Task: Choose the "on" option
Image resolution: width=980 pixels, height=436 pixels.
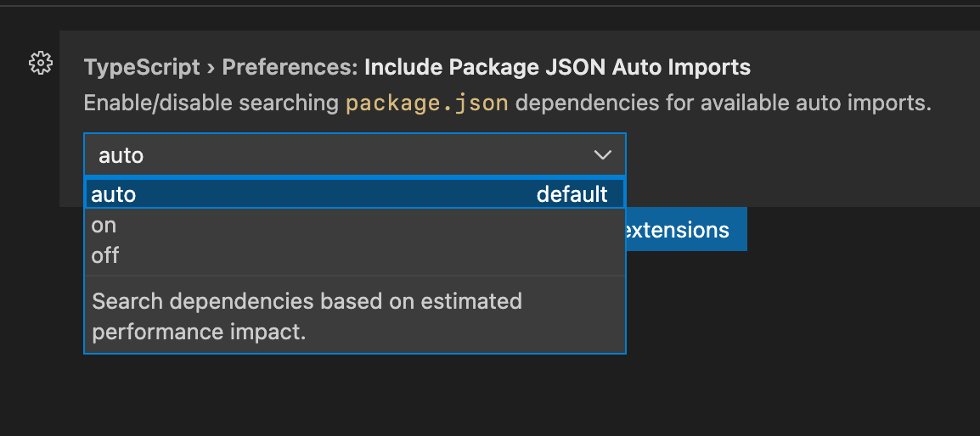Action: pyautogui.click(x=354, y=225)
